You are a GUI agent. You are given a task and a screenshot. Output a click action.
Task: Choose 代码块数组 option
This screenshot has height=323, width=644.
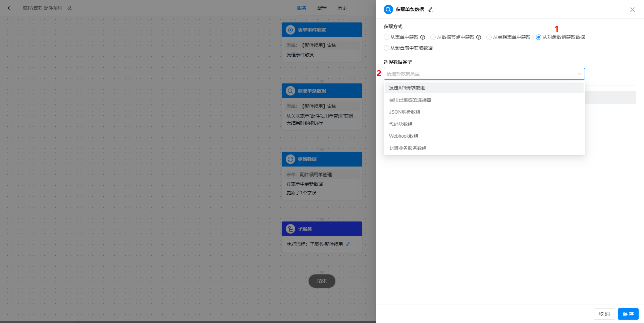[x=484, y=124]
